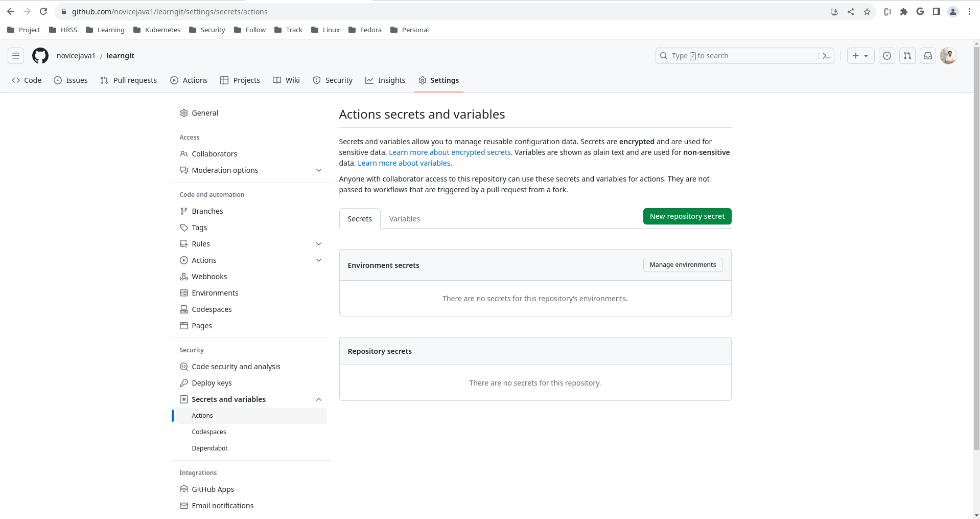The width and height of the screenshot is (980, 519).
Task: Expand Moderation options section
Action: pos(318,170)
